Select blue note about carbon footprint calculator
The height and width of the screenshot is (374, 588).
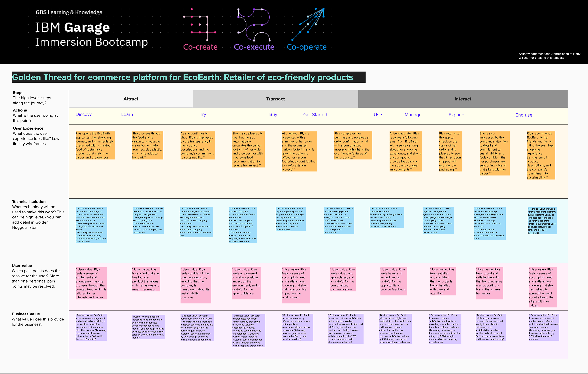click(x=243, y=225)
